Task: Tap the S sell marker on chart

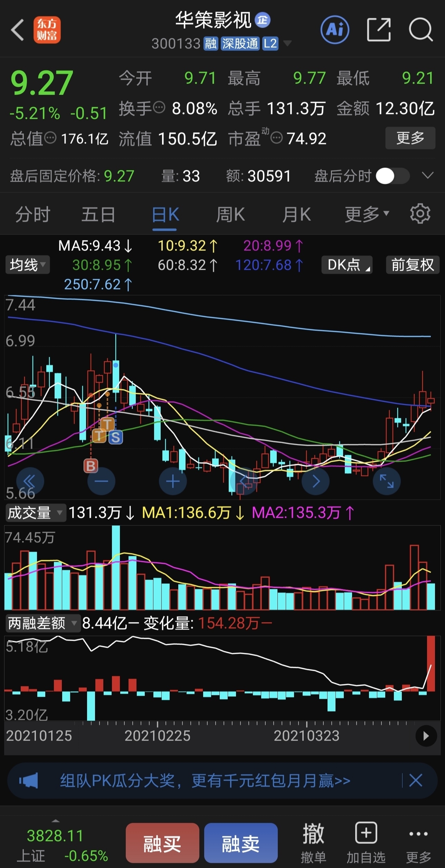Action: 116,437
